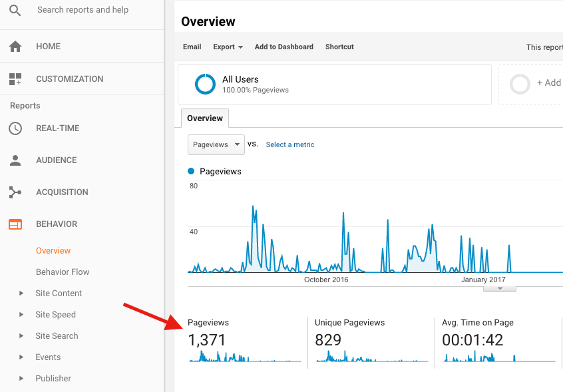Expand the Site Search section
This screenshot has width=563, height=392.
(57, 335)
